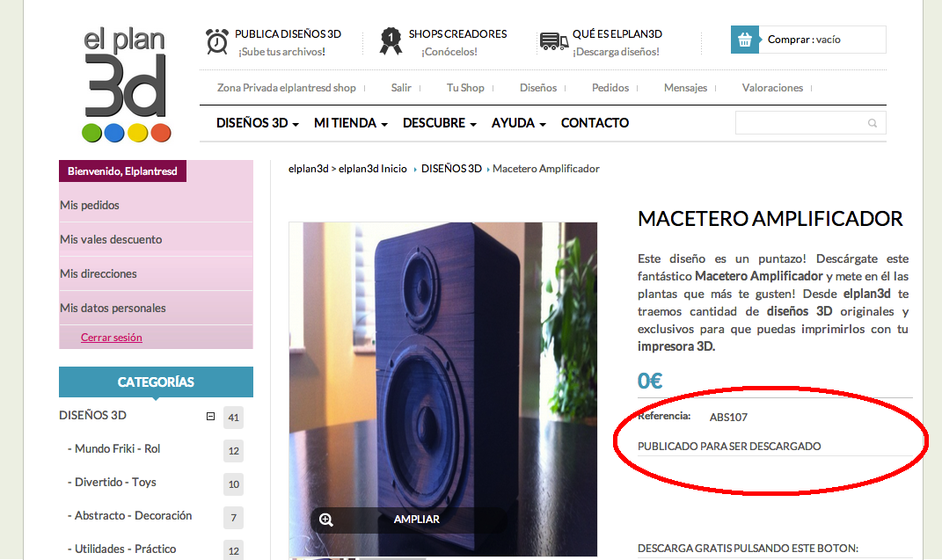Expand the AYUDA menu
The height and width of the screenshot is (560, 942).
(518, 123)
